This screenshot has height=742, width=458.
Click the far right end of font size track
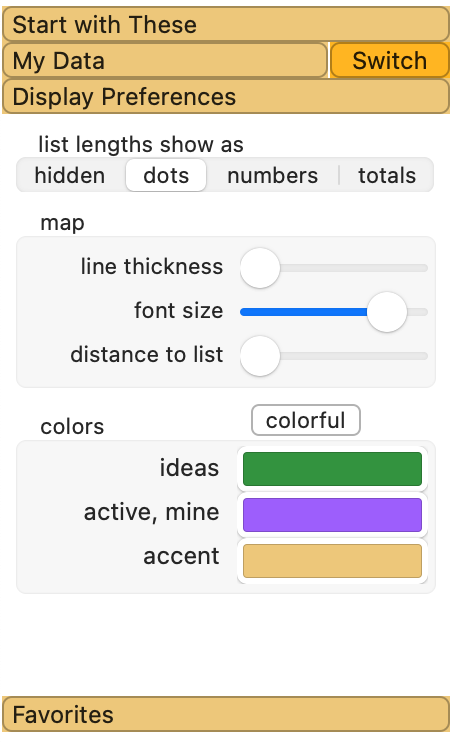click(423, 312)
